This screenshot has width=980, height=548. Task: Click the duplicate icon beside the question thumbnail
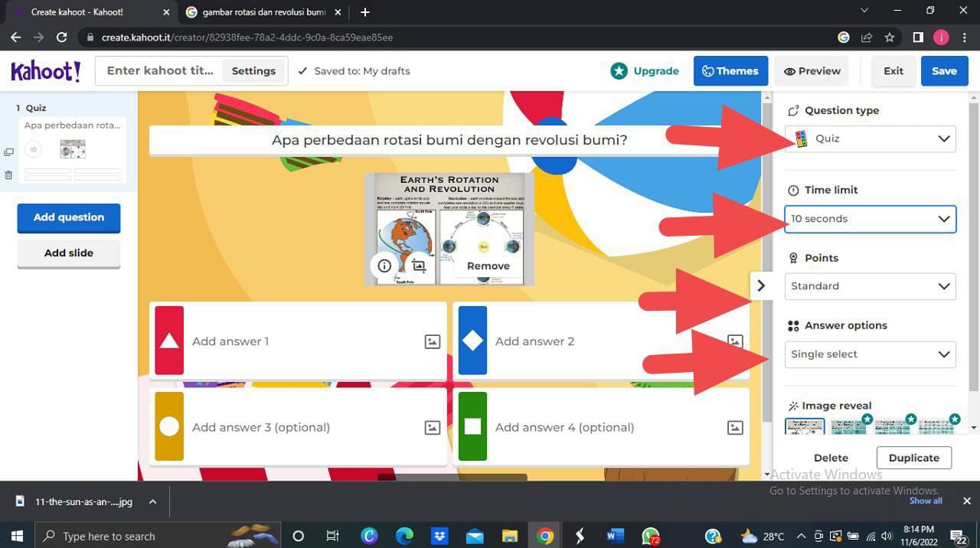pos(8,152)
